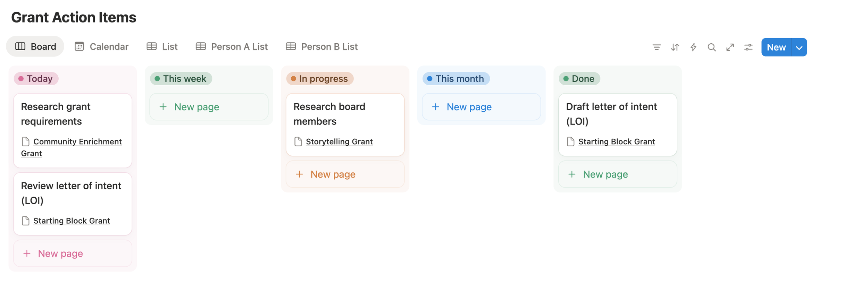The image size is (868, 292).
Task: Open view settings sliders icon
Action: point(748,47)
